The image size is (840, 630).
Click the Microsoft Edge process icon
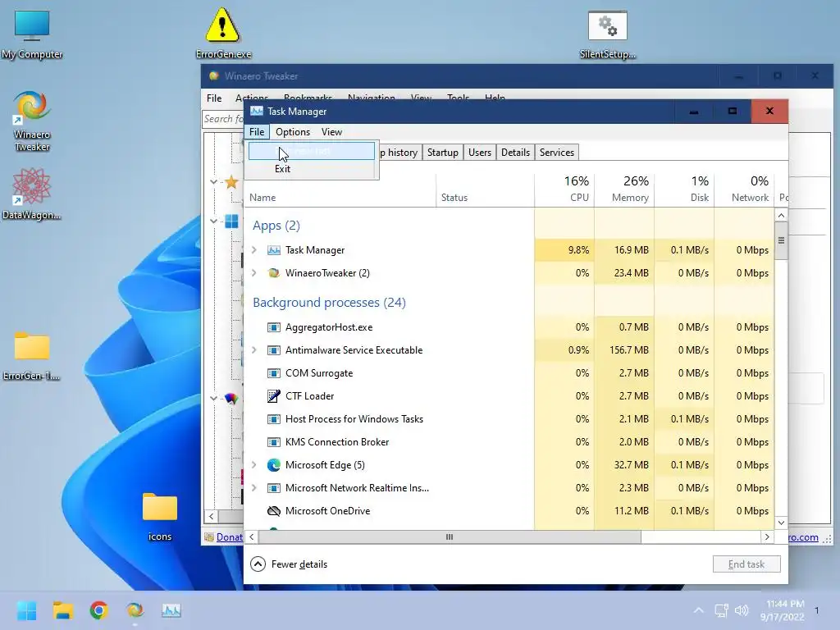[274, 465]
